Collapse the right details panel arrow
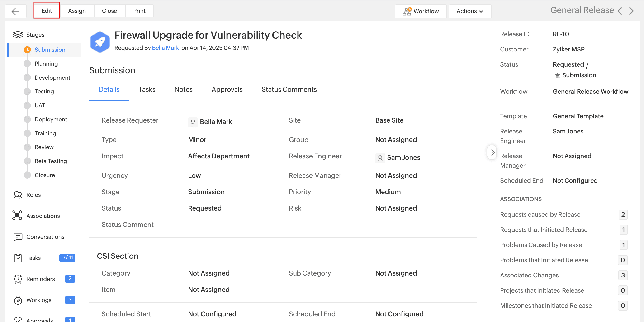Viewport: 644px width, 322px height. (492, 152)
